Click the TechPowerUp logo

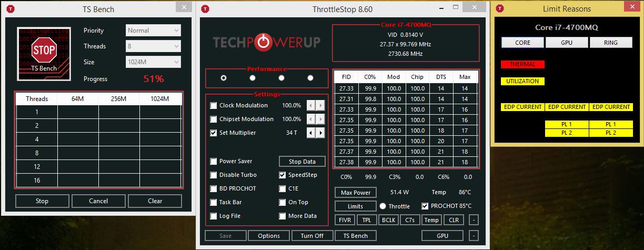pos(266,43)
